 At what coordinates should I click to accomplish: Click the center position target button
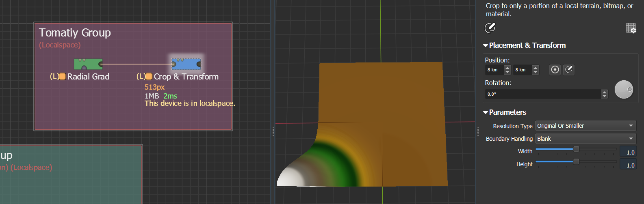(555, 70)
